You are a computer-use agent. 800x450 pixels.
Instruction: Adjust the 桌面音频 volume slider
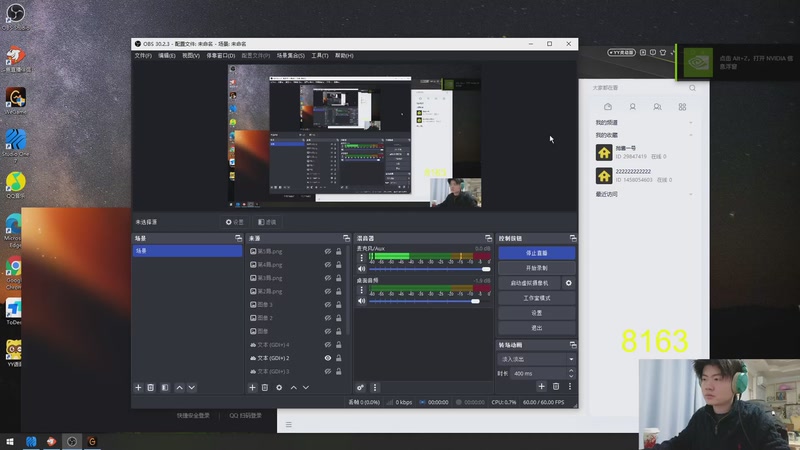tap(430, 301)
